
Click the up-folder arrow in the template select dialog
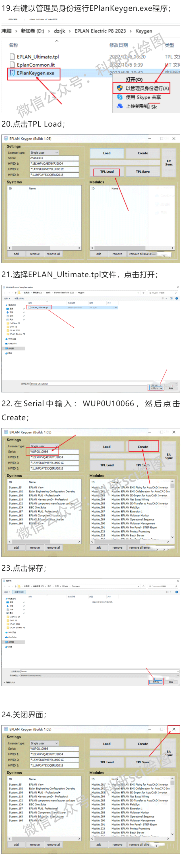pyautogui.click(x=16, y=293)
